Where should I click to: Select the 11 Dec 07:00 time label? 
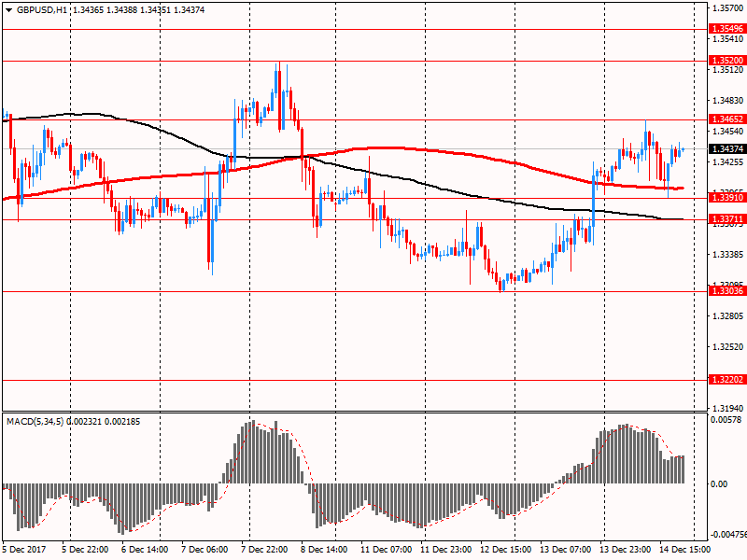coord(387,549)
